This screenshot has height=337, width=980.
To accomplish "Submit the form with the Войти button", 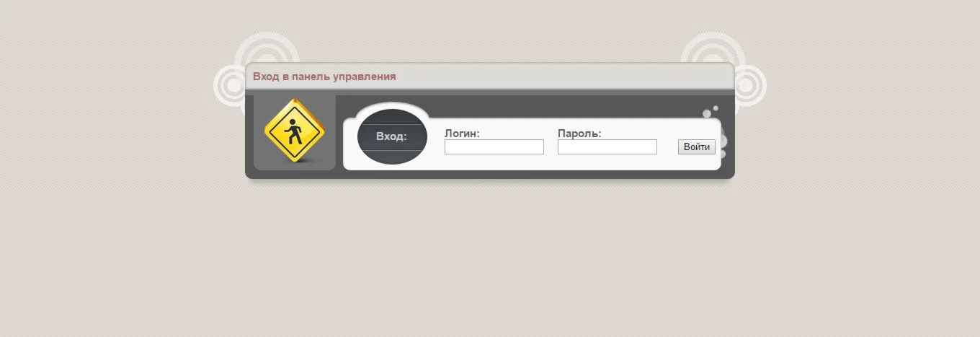I will click(x=697, y=147).
